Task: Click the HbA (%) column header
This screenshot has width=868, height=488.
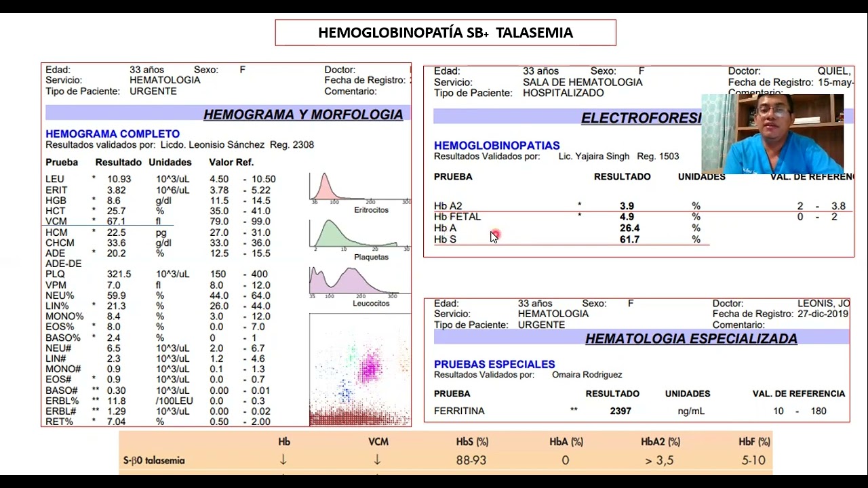Action: [x=566, y=442]
